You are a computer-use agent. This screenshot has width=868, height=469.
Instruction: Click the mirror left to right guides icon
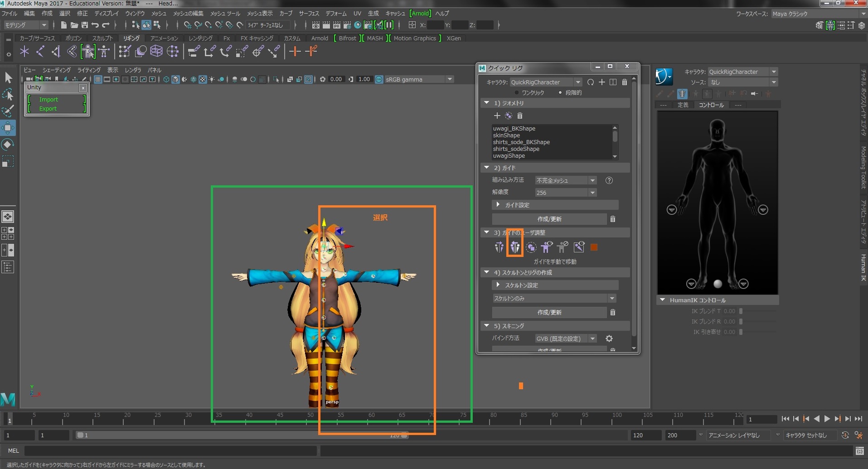click(499, 247)
